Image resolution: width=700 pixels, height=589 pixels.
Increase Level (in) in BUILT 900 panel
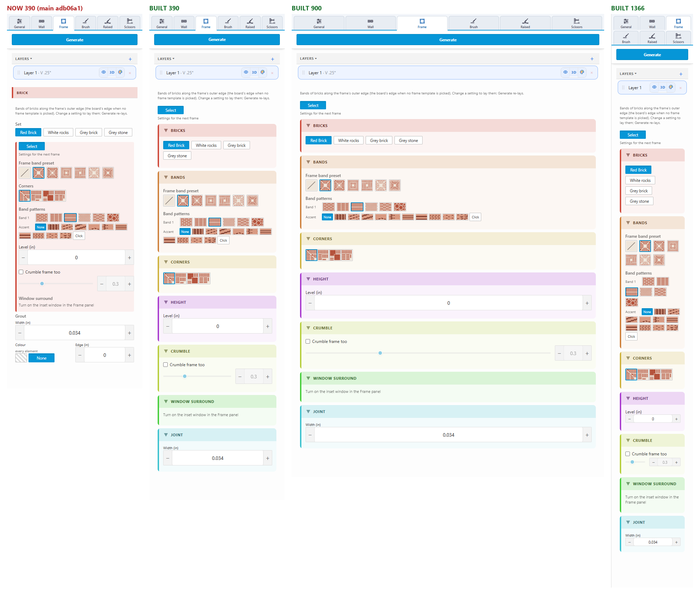(587, 303)
